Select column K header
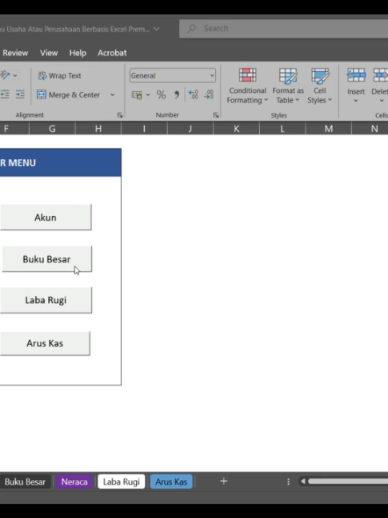The image size is (388, 518). tap(236, 129)
